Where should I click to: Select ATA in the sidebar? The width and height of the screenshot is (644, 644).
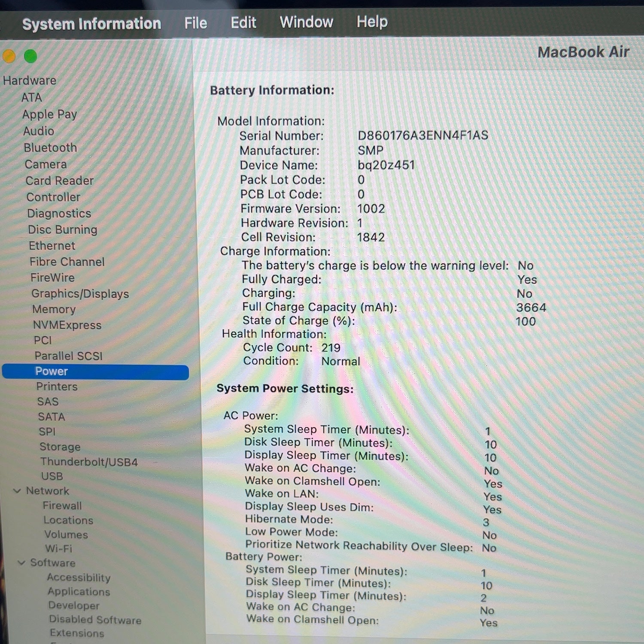pyautogui.click(x=32, y=97)
